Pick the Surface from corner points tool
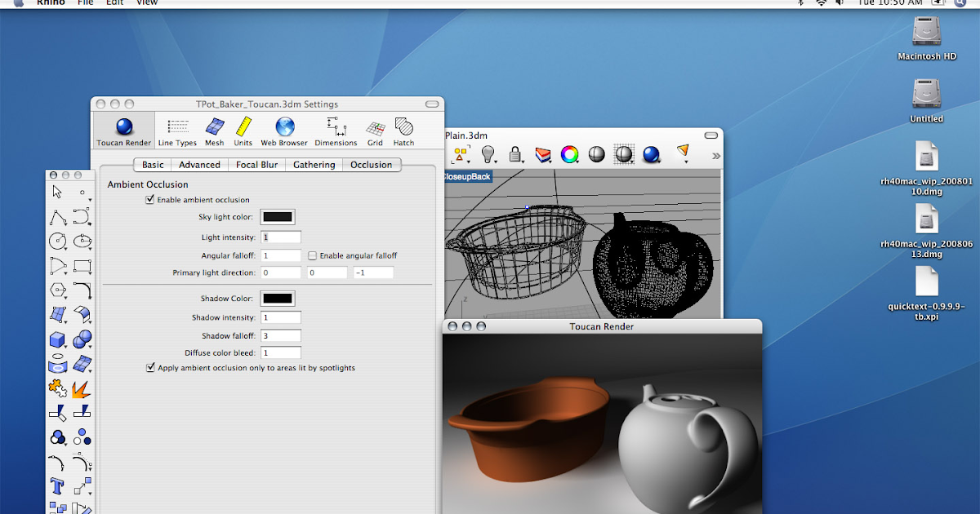Screen dimensions: 980x514 [x=57, y=314]
